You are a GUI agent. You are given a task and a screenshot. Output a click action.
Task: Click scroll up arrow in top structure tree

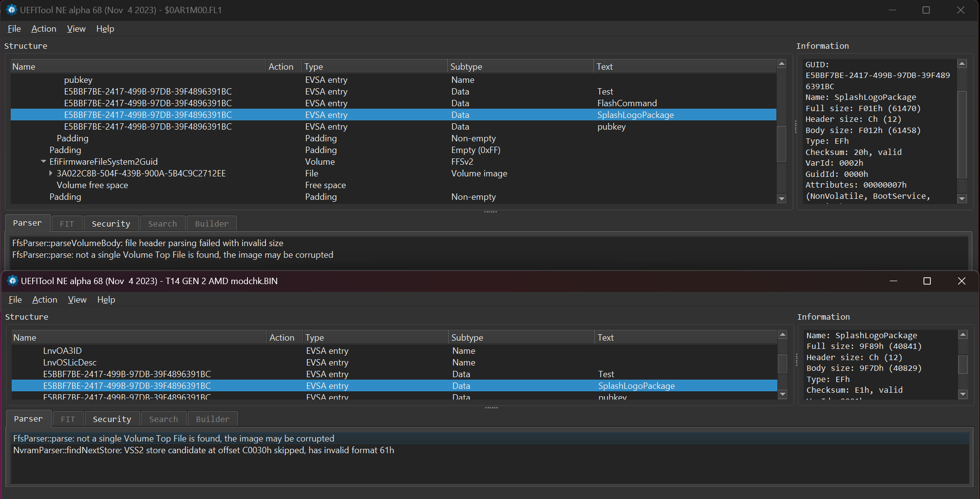coord(782,64)
